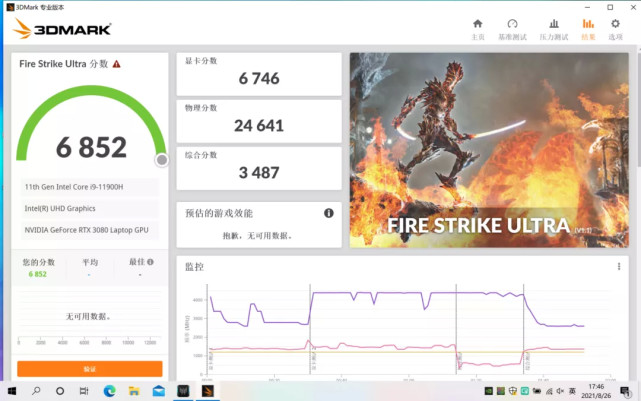The height and width of the screenshot is (401, 641).
Task: Click the graphics score value 6 746
Action: [x=259, y=78]
